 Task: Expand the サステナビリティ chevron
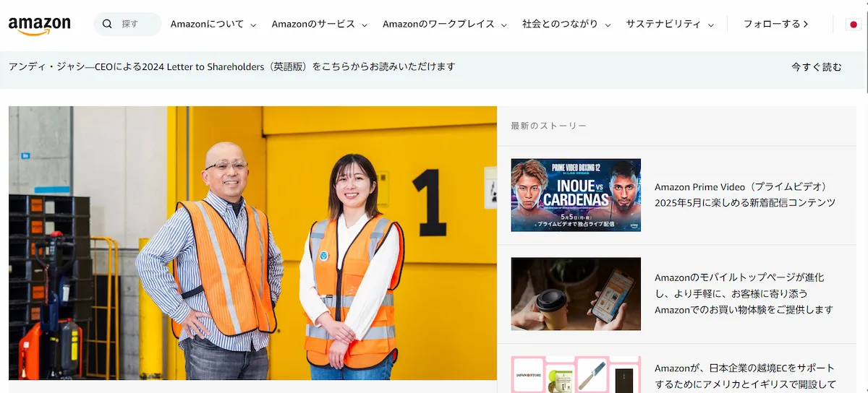[711, 25]
